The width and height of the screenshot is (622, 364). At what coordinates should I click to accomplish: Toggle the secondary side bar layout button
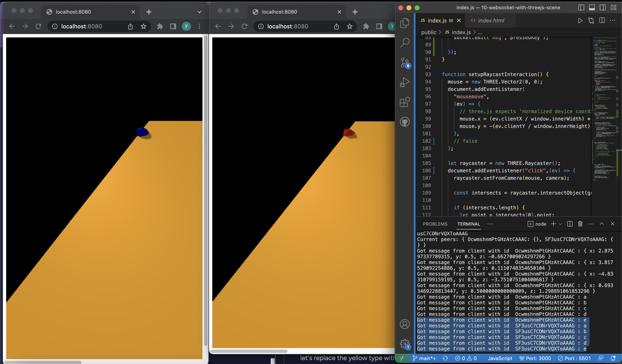coord(602,8)
